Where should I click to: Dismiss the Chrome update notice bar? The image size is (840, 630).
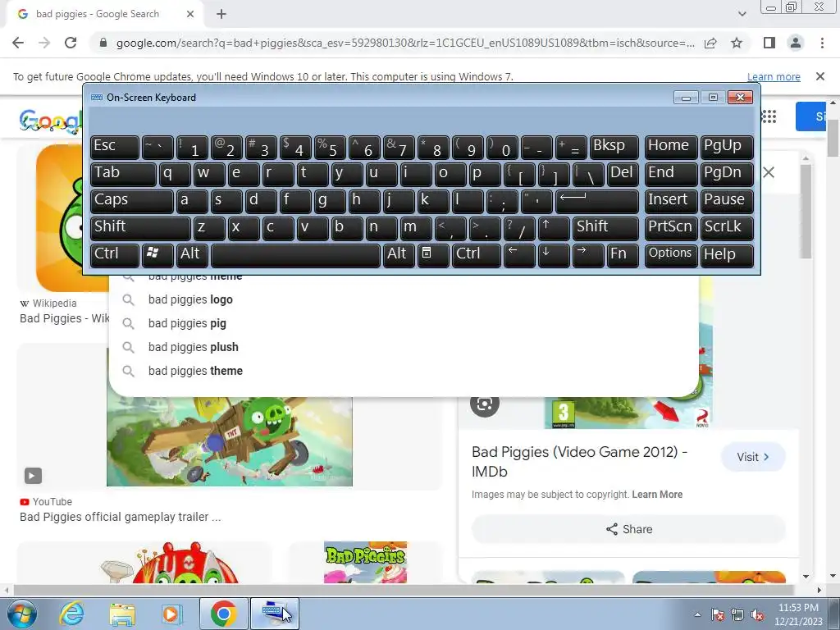tap(819, 76)
